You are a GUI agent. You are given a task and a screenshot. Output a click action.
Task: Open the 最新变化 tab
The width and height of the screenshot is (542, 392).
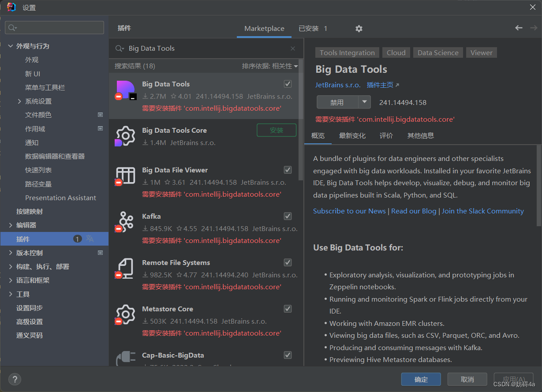pyautogui.click(x=352, y=136)
